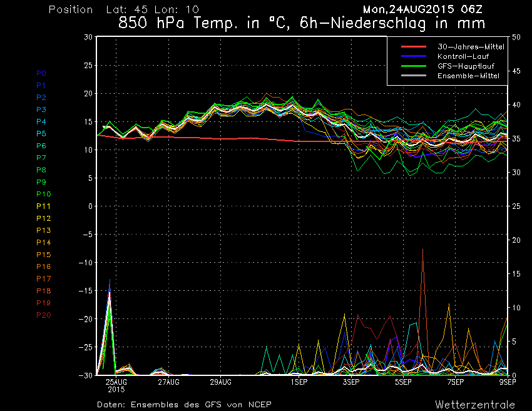Viewport: 532px width, 411px height.
Task: Click the P18 label
Action: click(x=44, y=291)
